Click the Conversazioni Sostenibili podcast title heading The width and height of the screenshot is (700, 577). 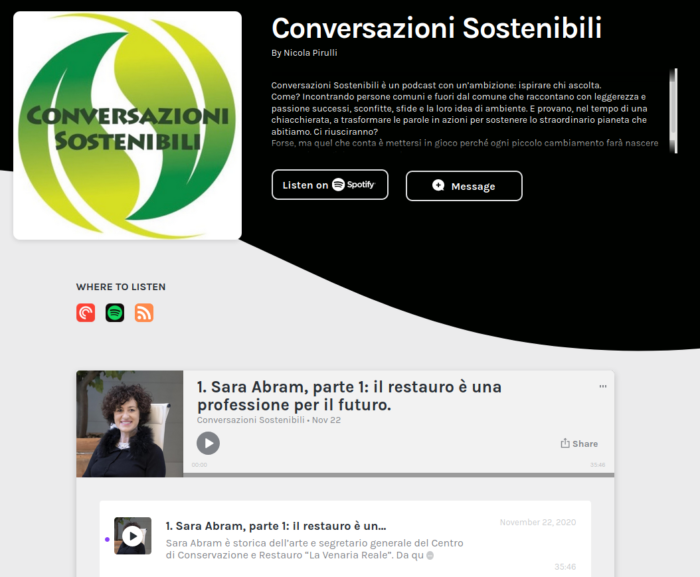pyautogui.click(x=437, y=29)
